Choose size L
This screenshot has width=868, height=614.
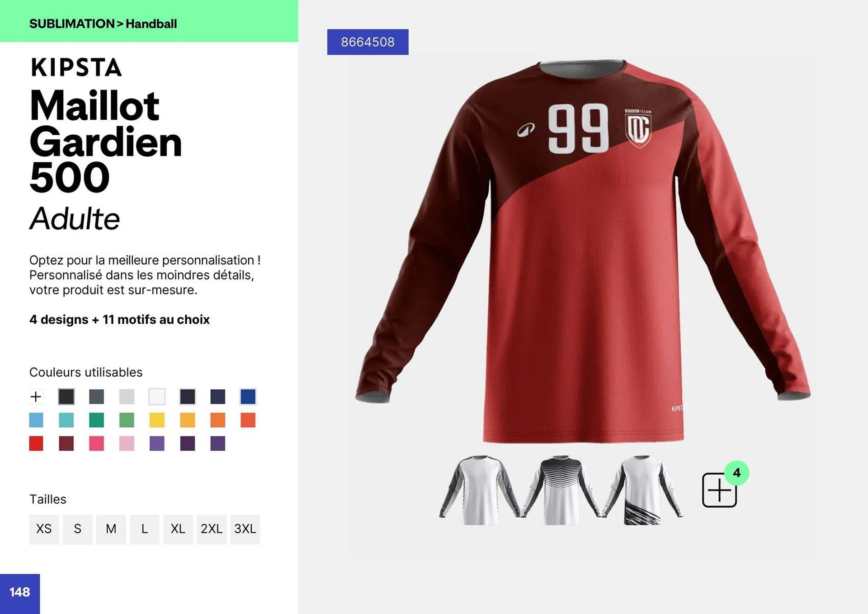point(145,529)
